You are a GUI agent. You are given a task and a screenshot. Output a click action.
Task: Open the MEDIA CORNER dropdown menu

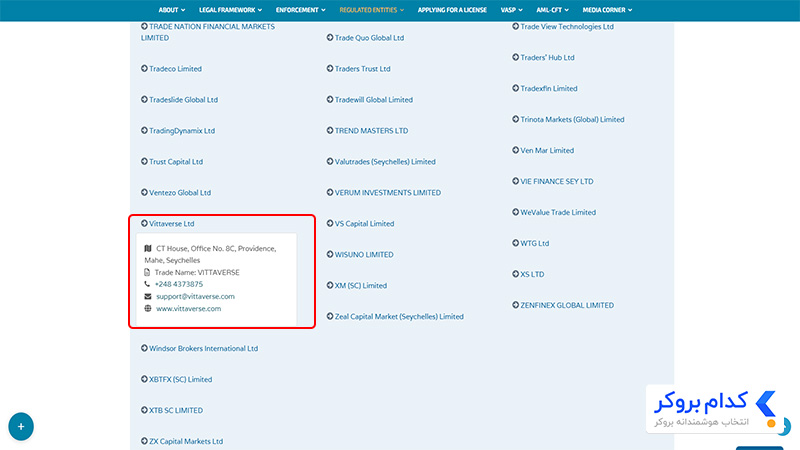pos(607,10)
